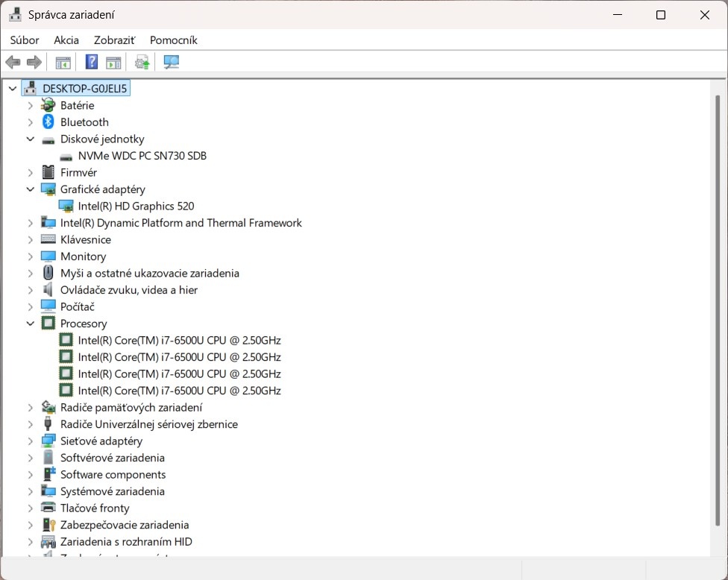Open Help with the question mark icon
728x580 pixels.
[92, 62]
